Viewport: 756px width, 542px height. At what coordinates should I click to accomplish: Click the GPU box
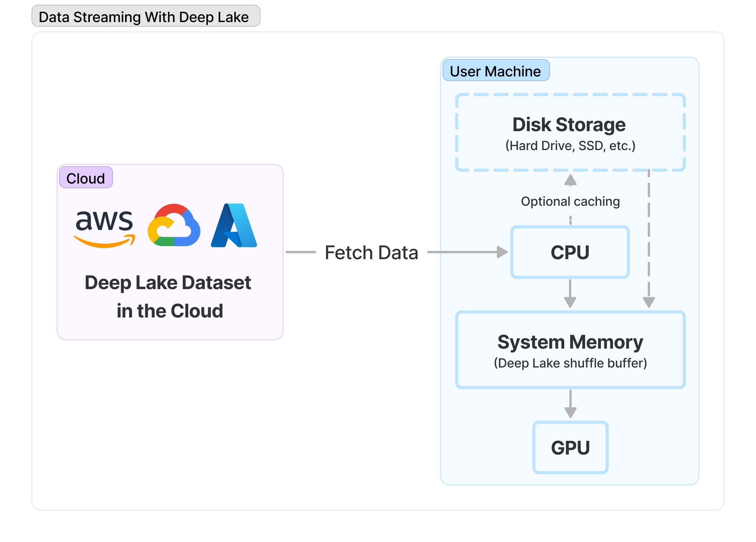[570, 447]
